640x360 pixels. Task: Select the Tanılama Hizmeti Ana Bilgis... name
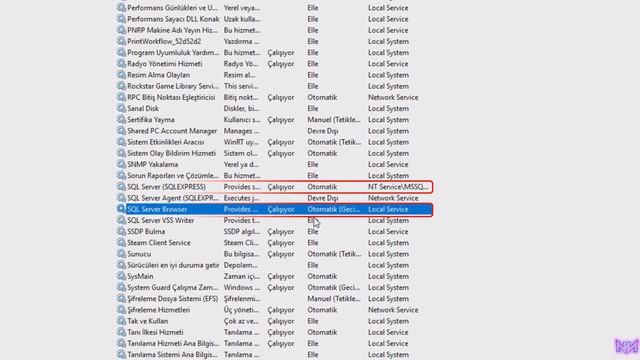(x=173, y=343)
